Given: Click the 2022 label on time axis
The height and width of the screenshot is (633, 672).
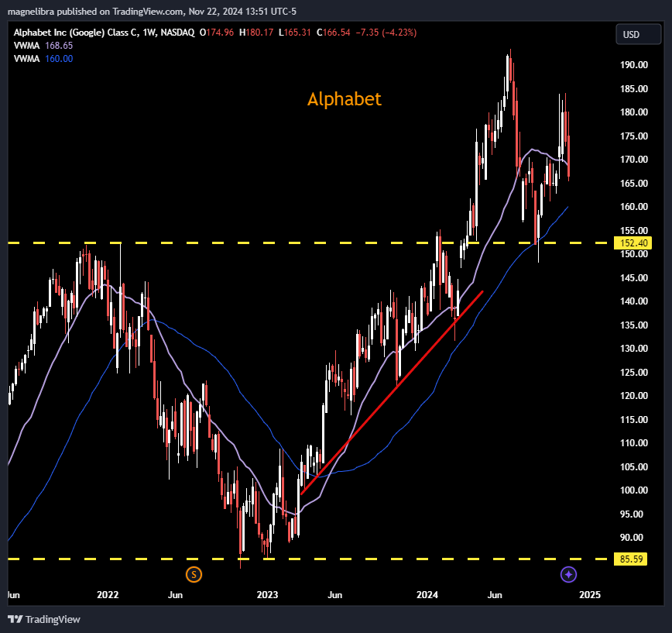Looking at the screenshot, I should 108,595.
